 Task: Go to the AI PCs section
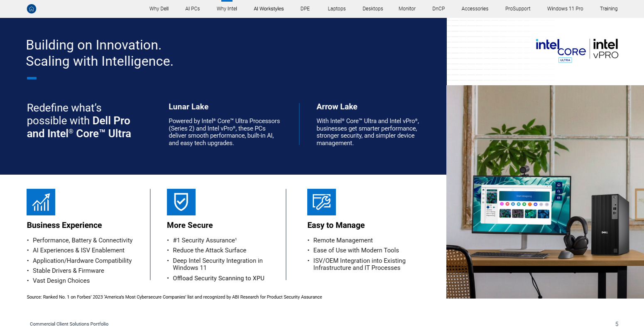point(192,9)
